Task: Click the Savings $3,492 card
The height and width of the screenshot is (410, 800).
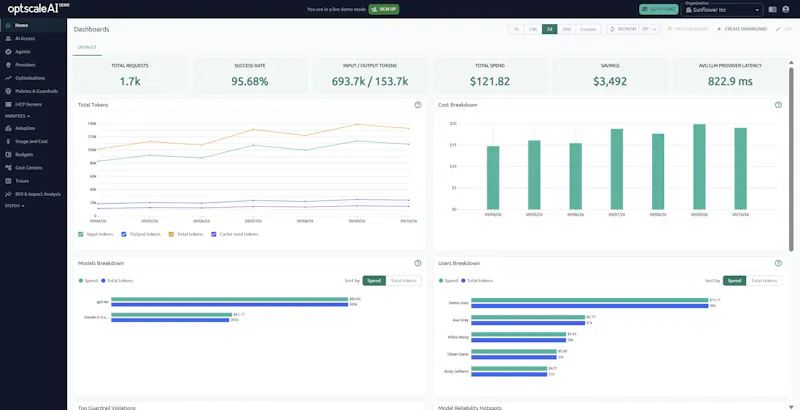Action: coord(610,75)
